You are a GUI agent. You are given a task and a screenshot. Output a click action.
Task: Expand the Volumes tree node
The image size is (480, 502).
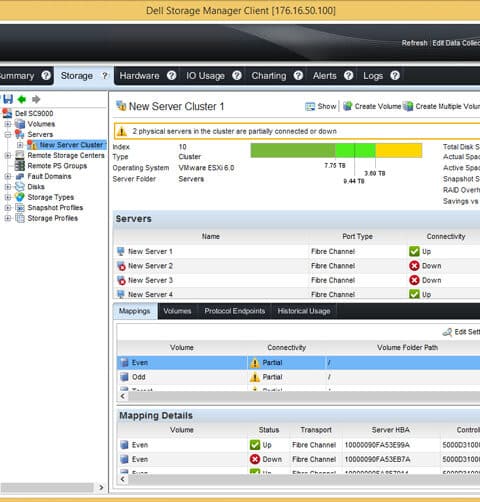[x=8, y=124]
